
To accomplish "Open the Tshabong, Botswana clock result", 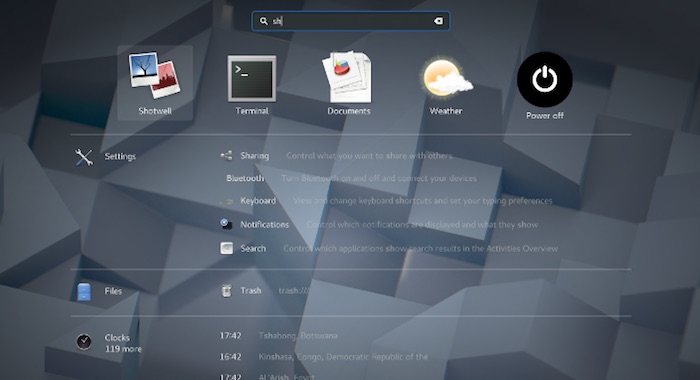I will click(x=279, y=336).
